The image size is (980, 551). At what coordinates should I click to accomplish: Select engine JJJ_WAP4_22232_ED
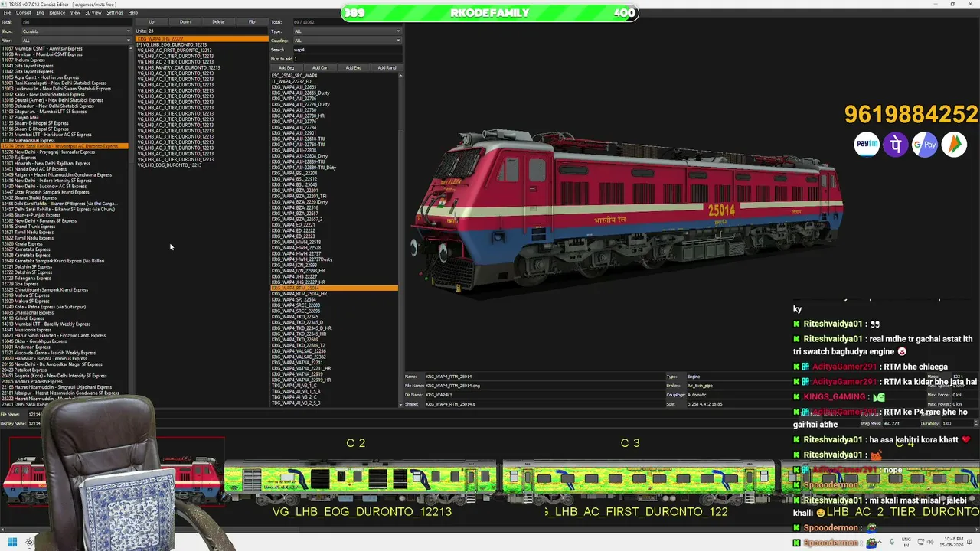click(335, 82)
